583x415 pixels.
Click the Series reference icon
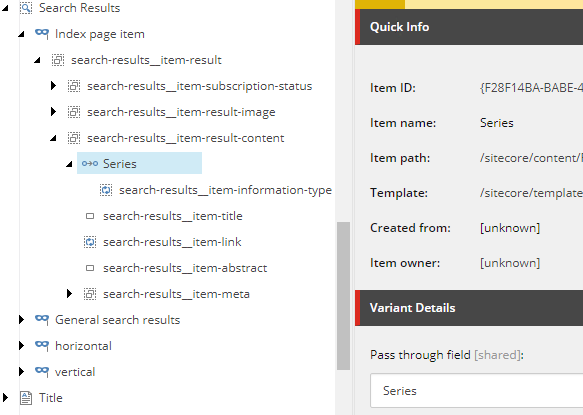tap(90, 164)
